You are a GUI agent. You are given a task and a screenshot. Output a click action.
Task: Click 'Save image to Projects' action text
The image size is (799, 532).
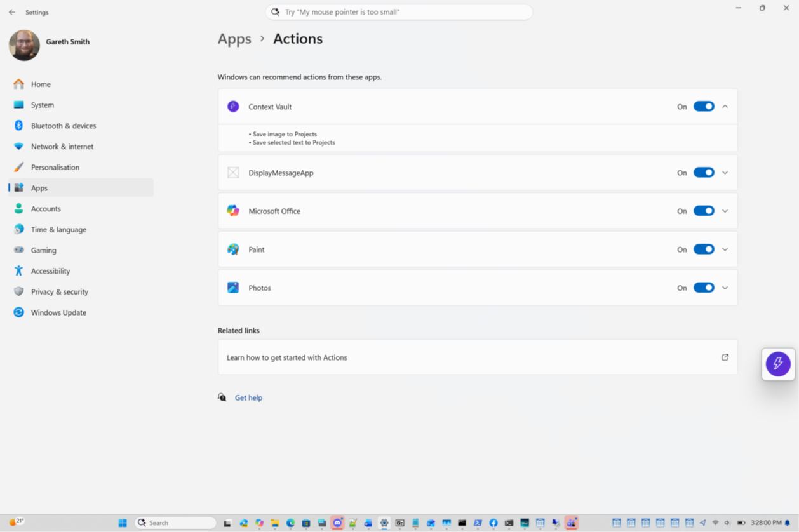285,134
